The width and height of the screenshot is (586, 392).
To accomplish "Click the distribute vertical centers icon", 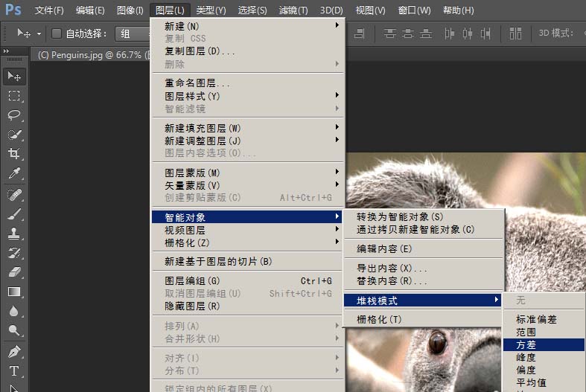I will click(408, 33).
